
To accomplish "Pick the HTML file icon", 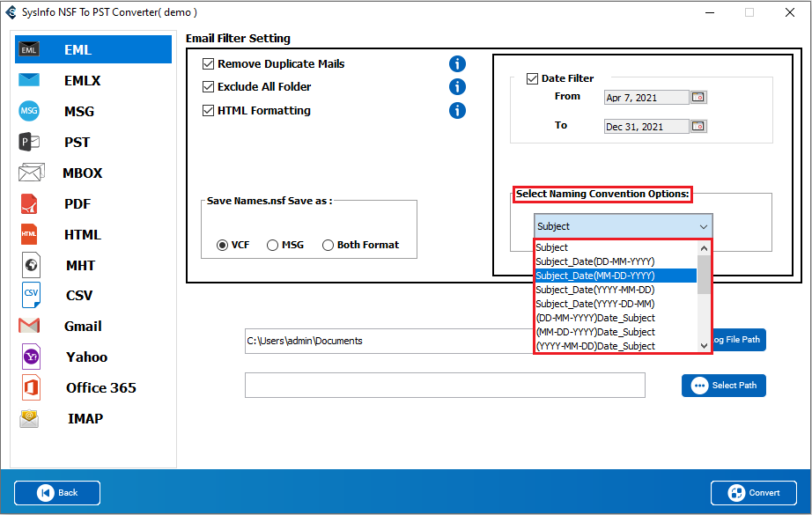I will click(29, 234).
